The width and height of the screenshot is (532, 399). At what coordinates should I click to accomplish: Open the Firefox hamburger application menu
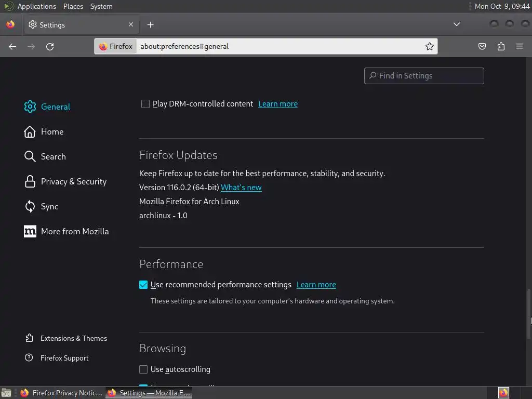tap(520, 46)
